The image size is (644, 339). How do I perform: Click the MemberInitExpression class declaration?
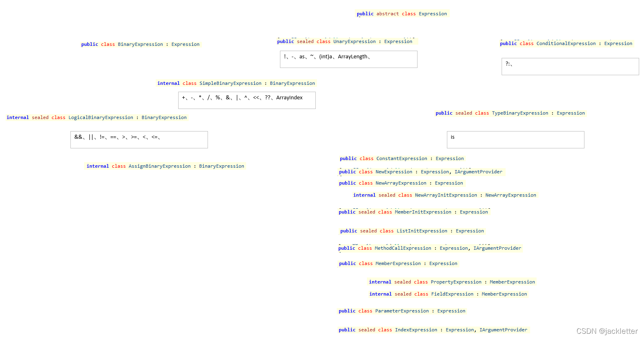(413, 212)
